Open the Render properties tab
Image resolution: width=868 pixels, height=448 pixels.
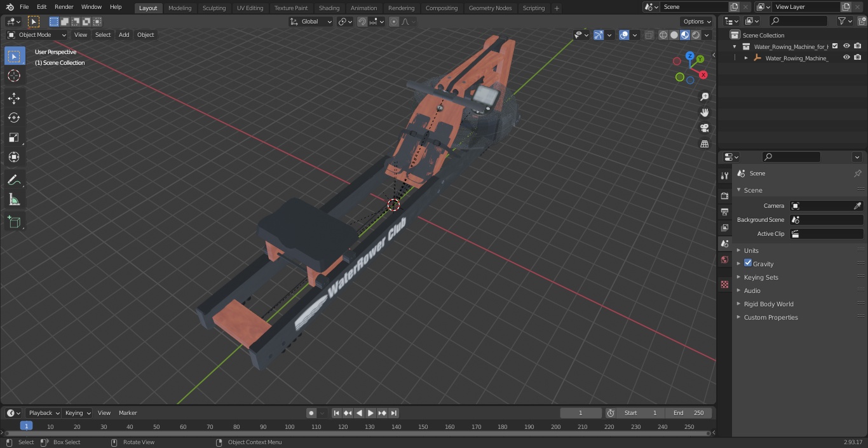coord(724,196)
